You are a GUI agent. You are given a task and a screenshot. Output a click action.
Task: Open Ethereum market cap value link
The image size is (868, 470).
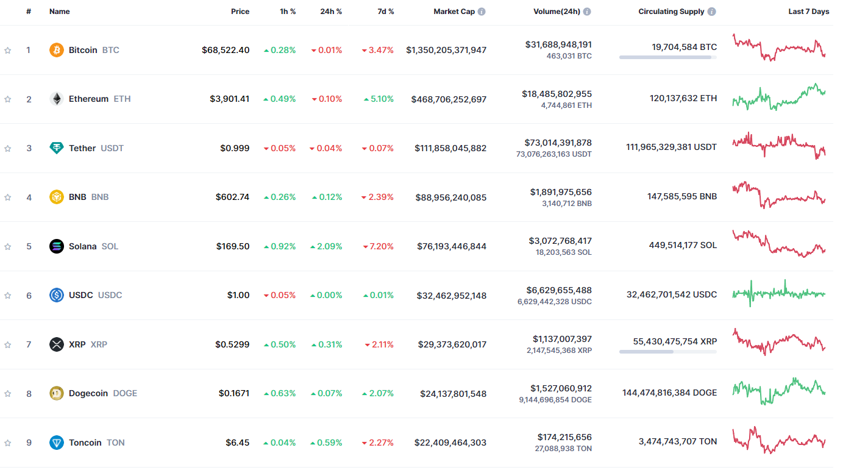449,99
